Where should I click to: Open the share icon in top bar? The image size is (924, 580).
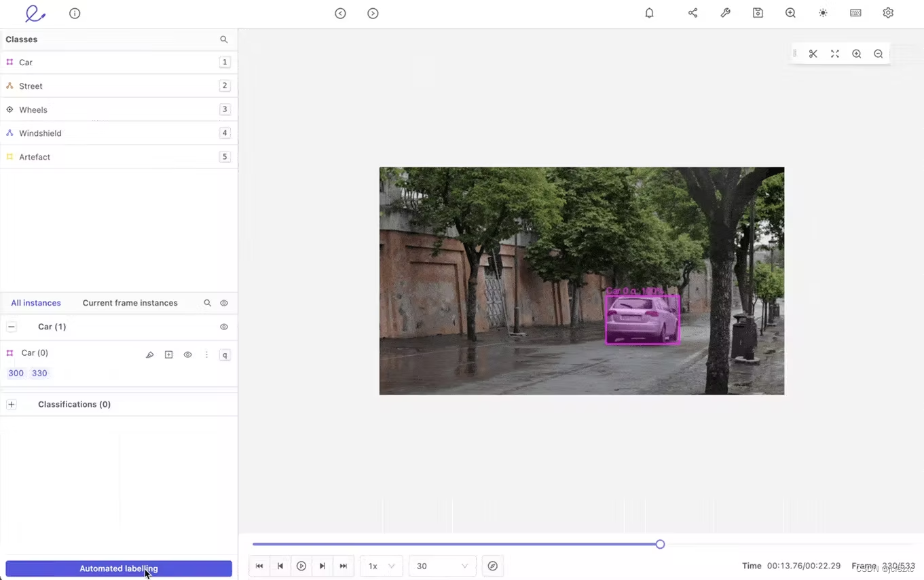click(x=692, y=13)
